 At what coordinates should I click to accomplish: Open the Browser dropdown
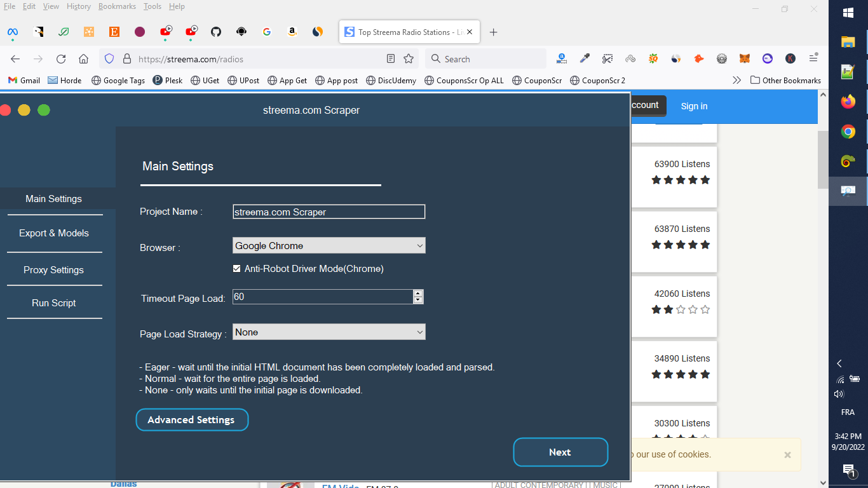coord(329,246)
